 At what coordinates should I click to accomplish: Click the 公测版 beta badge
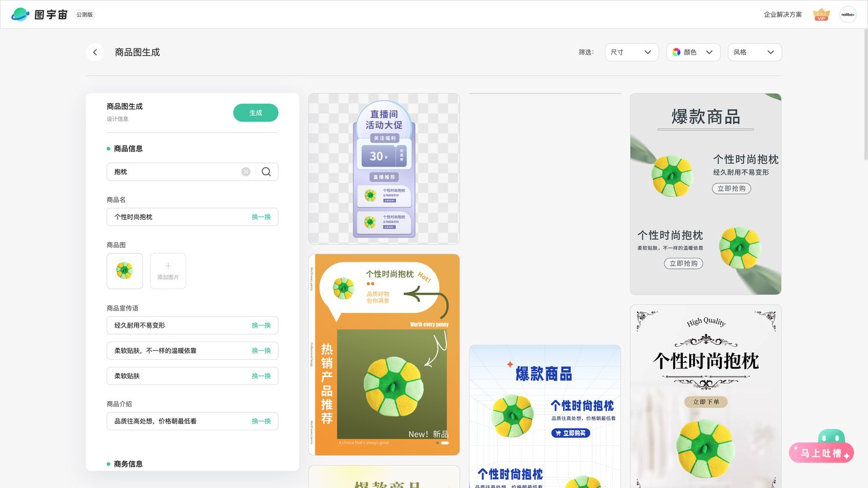[x=84, y=14]
